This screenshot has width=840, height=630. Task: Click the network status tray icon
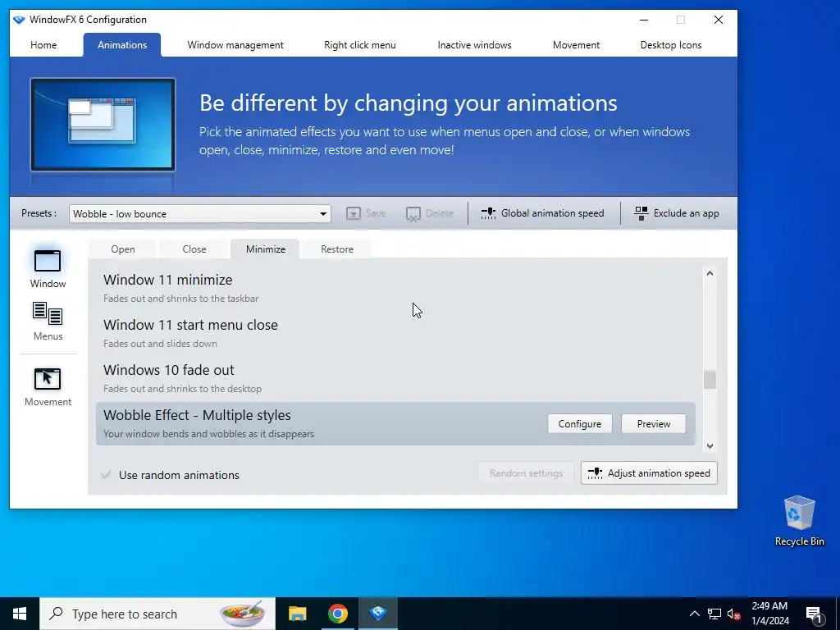pyautogui.click(x=714, y=614)
